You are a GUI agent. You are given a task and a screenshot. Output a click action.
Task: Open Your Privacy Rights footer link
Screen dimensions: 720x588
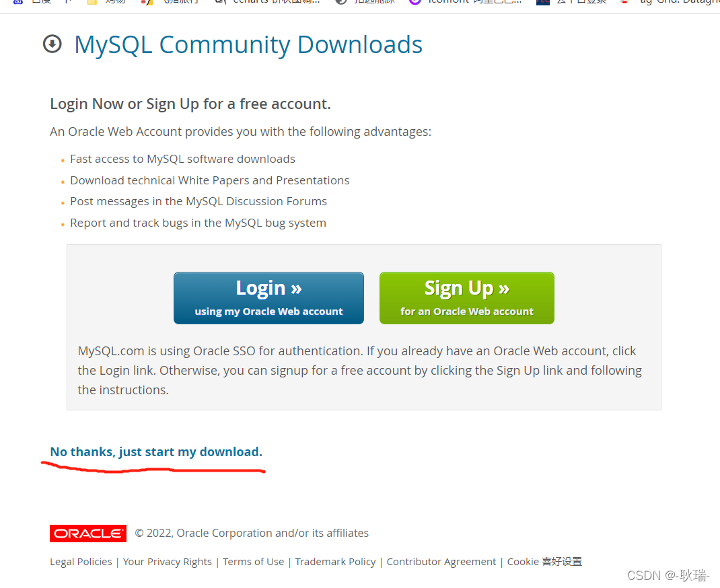tap(167, 562)
